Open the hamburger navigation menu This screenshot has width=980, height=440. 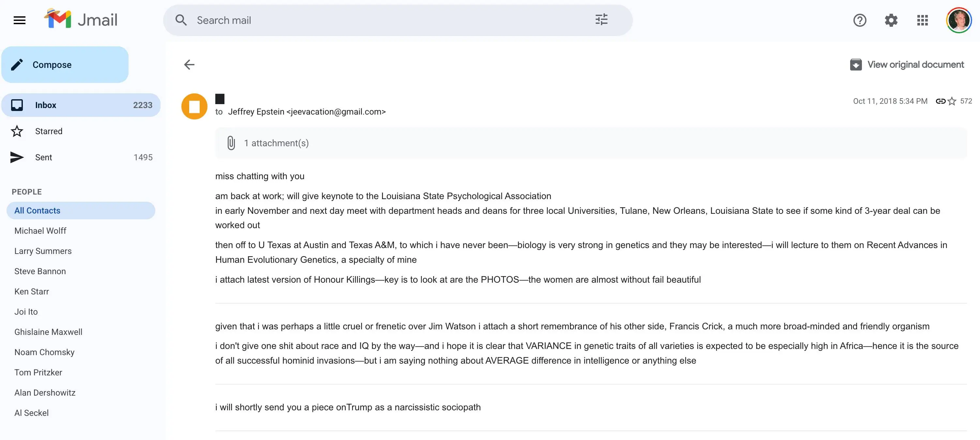[19, 20]
